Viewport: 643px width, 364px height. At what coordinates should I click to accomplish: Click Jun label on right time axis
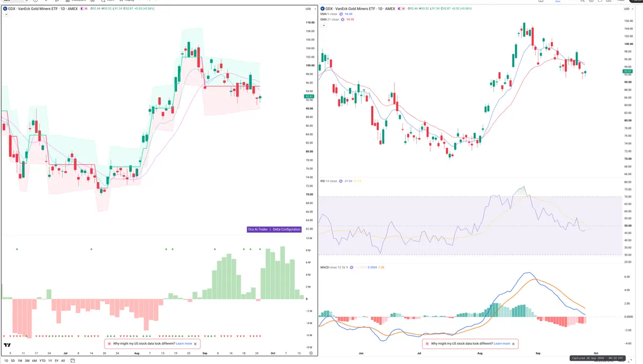[x=361, y=353]
